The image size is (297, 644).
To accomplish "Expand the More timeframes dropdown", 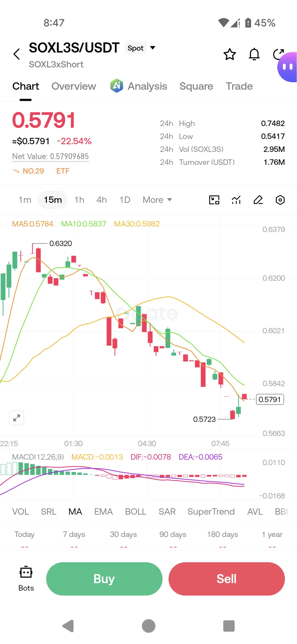I will click(x=157, y=200).
